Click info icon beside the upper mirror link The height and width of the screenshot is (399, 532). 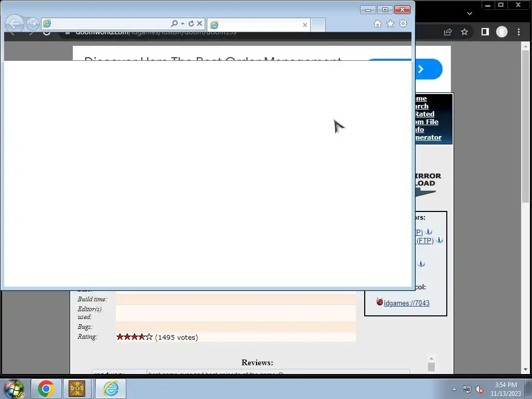[429, 231]
